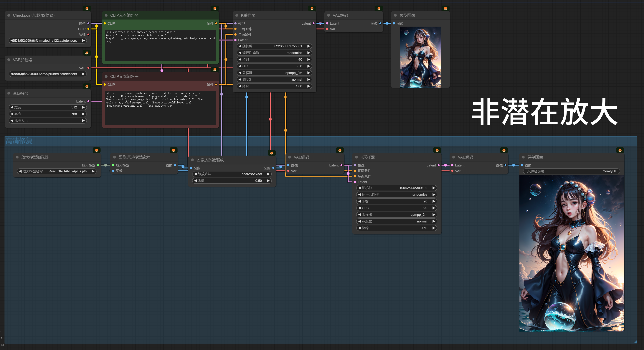Increase seed 522355351755951 with right arrow
The width and height of the screenshot is (644, 350).
(309, 46)
